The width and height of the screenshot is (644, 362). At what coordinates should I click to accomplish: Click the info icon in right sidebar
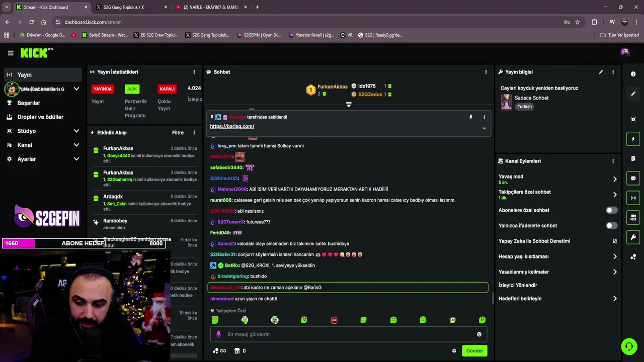(633, 74)
